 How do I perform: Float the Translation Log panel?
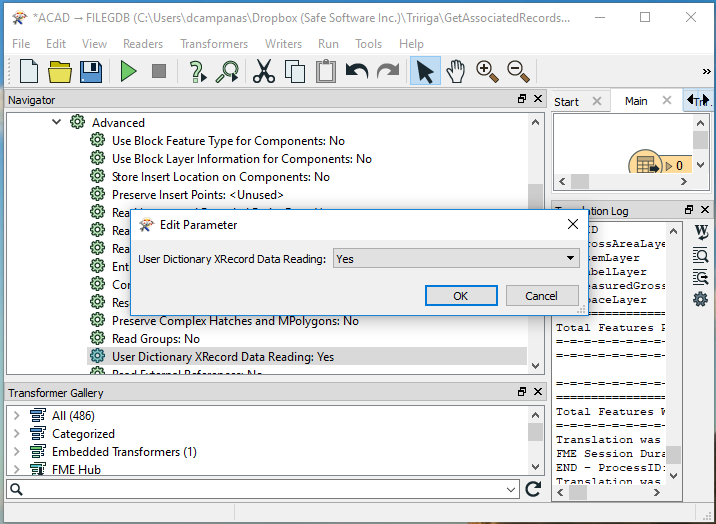(689, 210)
